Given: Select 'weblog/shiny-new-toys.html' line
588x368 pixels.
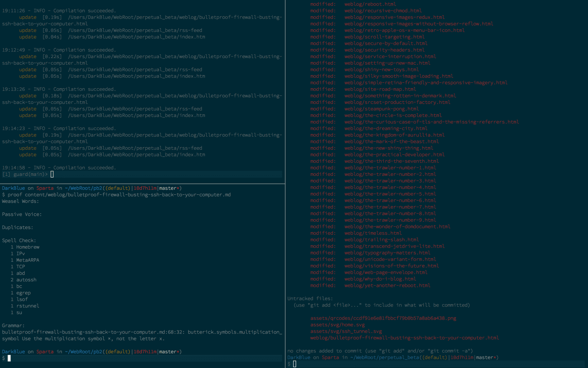Looking at the screenshot, I should pyautogui.click(x=382, y=69).
